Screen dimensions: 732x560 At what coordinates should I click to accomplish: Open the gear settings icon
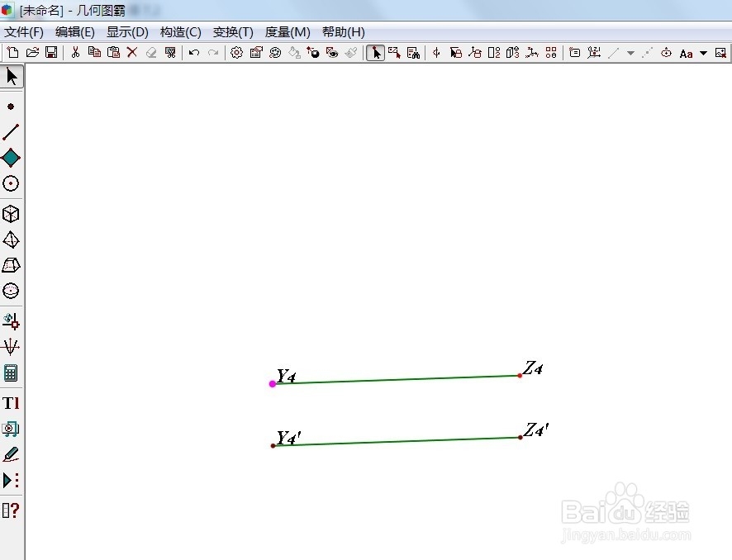pyautogui.click(x=236, y=53)
